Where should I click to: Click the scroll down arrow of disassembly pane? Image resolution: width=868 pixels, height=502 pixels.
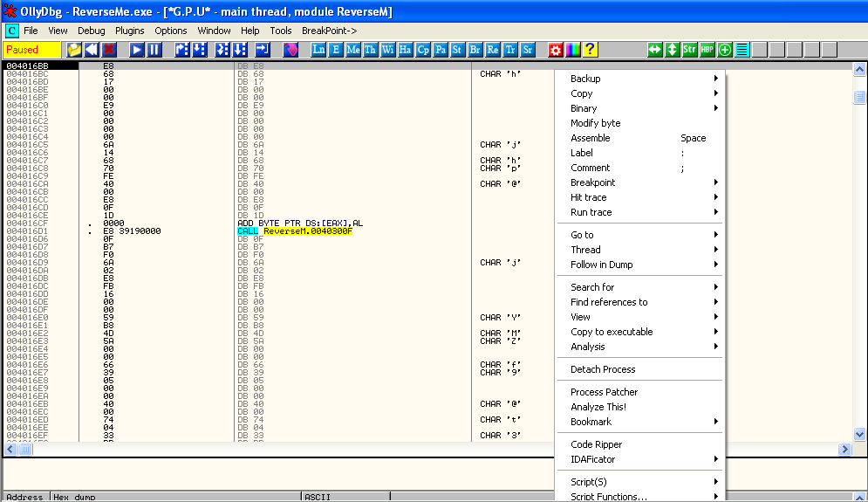click(x=859, y=435)
